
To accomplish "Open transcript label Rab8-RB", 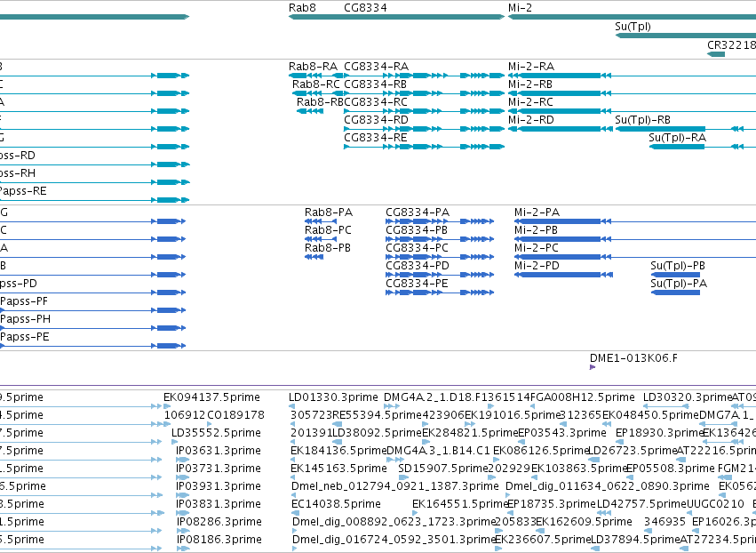I will pos(320,102).
